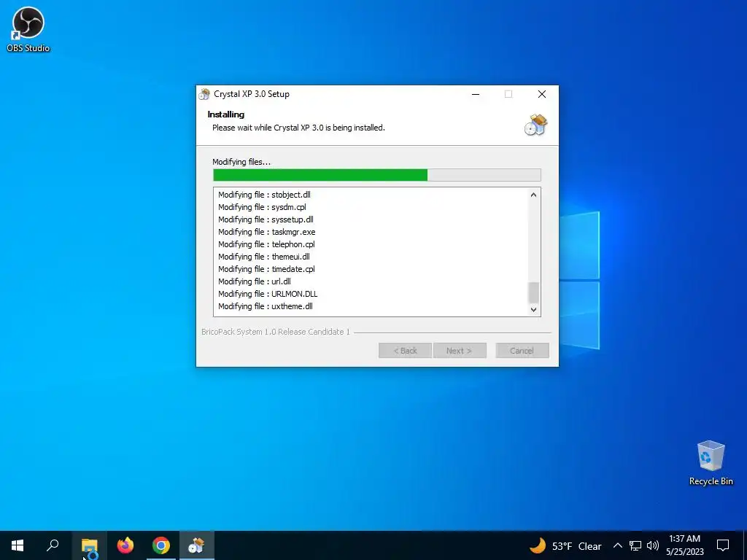Open the OBS Studio desktop shortcut
747x560 pixels.
point(28,29)
